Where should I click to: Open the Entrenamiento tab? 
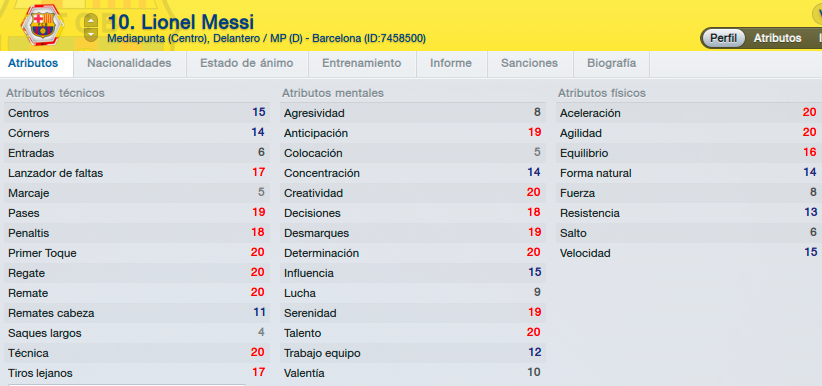[x=362, y=63]
